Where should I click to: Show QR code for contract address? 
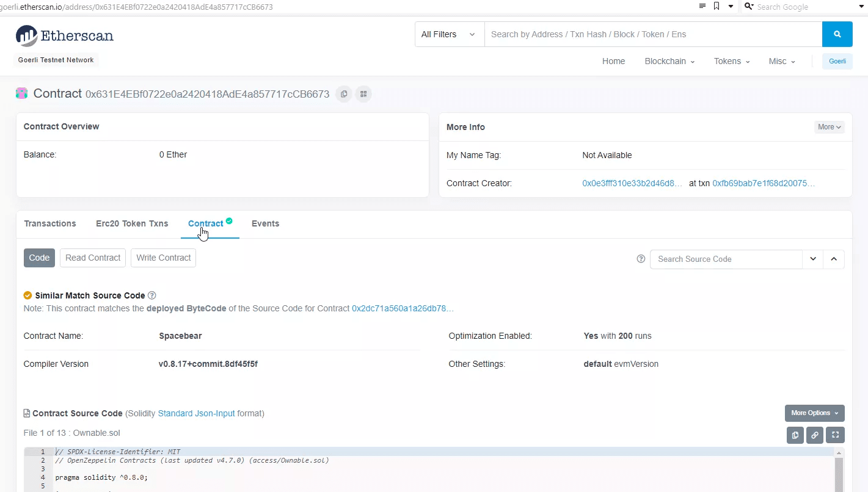pyautogui.click(x=363, y=94)
